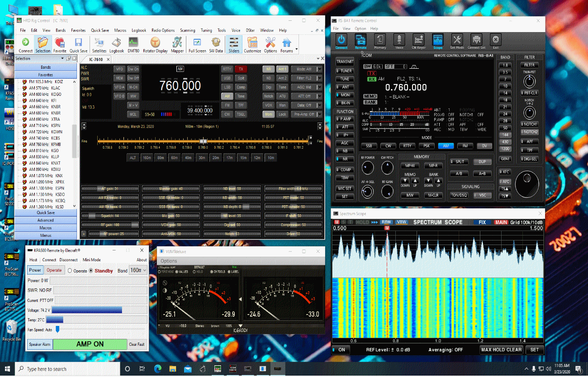Open the AGC: Mid dropdown
The height and width of the screenshot is (377, 588).
306,87
